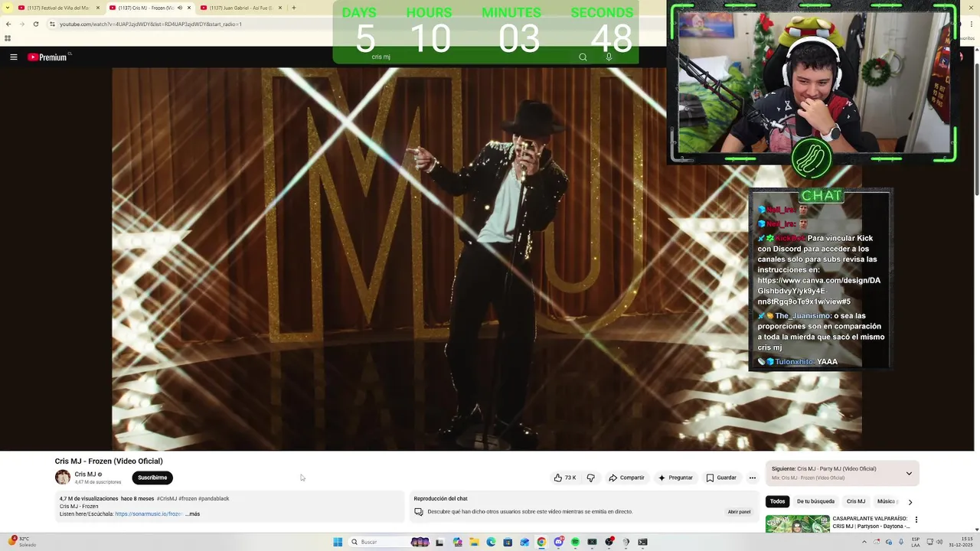Dislike the video with thumbs down
Image resolution: width=980 pixels, height=551 pixels.
pyautogui.click(x=590, y=478)
